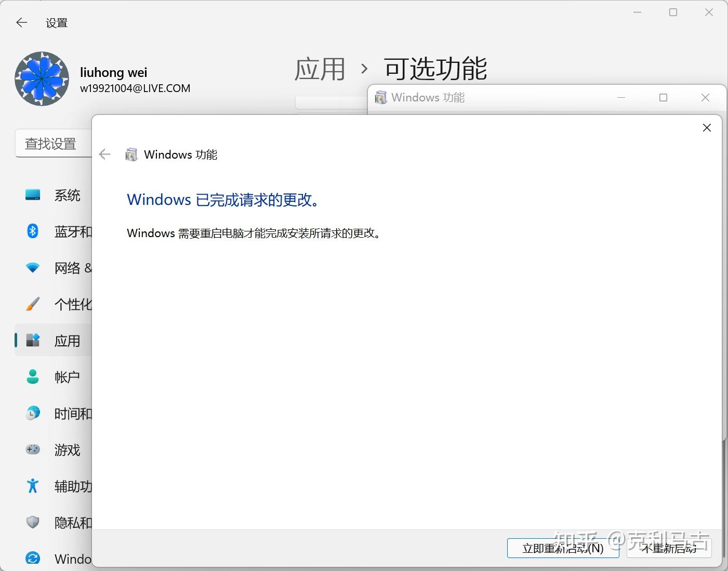This screenshot has width=728, height=571.
Task: Click 应用 in the breadcrumb heading
Action: click(320, 69)
